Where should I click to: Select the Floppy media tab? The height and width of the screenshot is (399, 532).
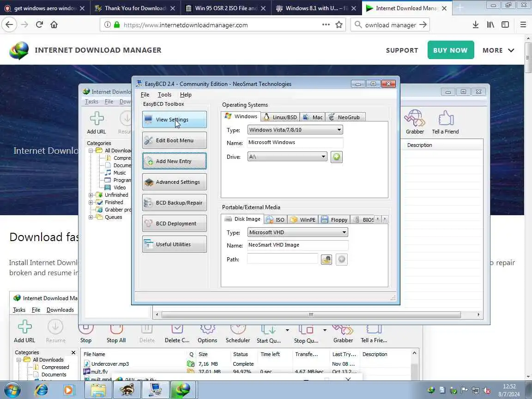pyautogui.click(x=334, y=219)
